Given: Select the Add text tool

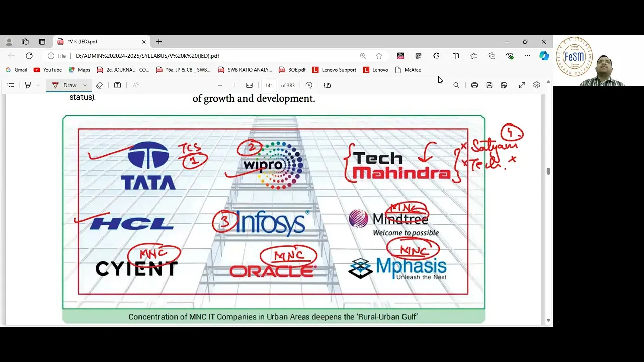Looking at the screenshot, I should tap(117, 85).
